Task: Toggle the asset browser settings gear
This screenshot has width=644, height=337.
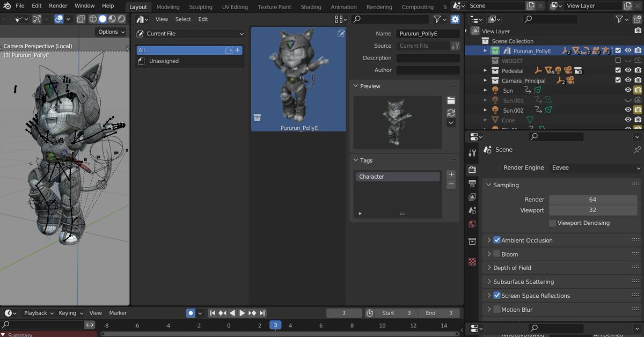Action: [455, 19]
